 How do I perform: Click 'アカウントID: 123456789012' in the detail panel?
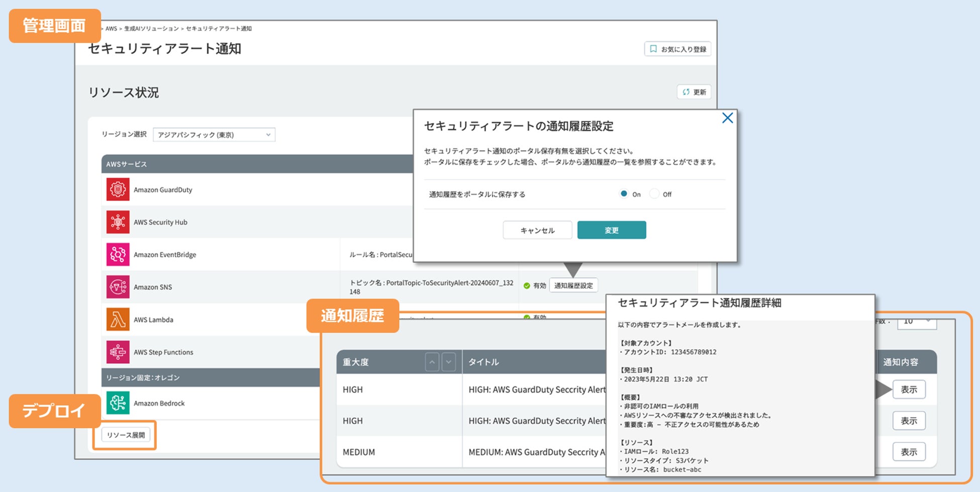pos(670,352)
